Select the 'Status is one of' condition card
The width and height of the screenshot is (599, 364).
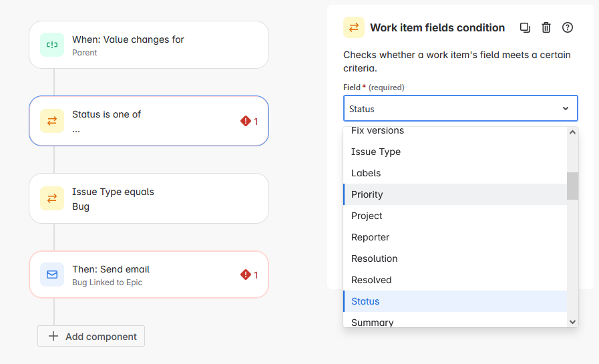point(149,121)
